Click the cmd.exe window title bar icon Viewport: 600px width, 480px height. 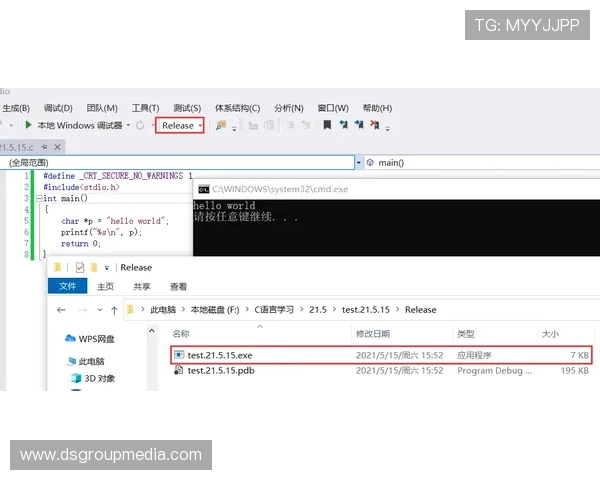tap(204, 189)
